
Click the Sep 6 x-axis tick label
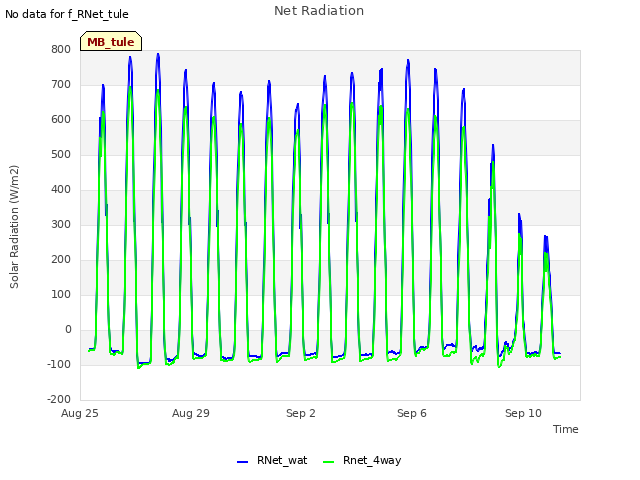click(x=412, y=413)
